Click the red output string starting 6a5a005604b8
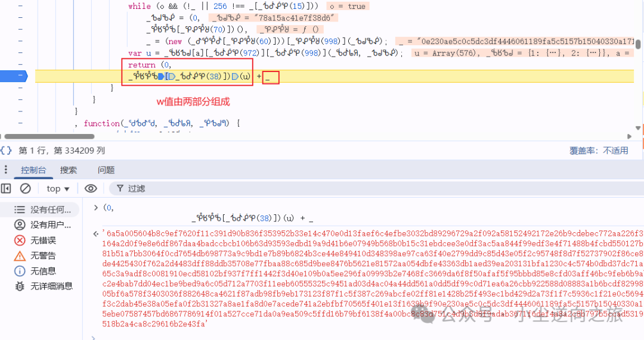Image resolution: width=644 pixels, height=340 pixels. [371, 279]
